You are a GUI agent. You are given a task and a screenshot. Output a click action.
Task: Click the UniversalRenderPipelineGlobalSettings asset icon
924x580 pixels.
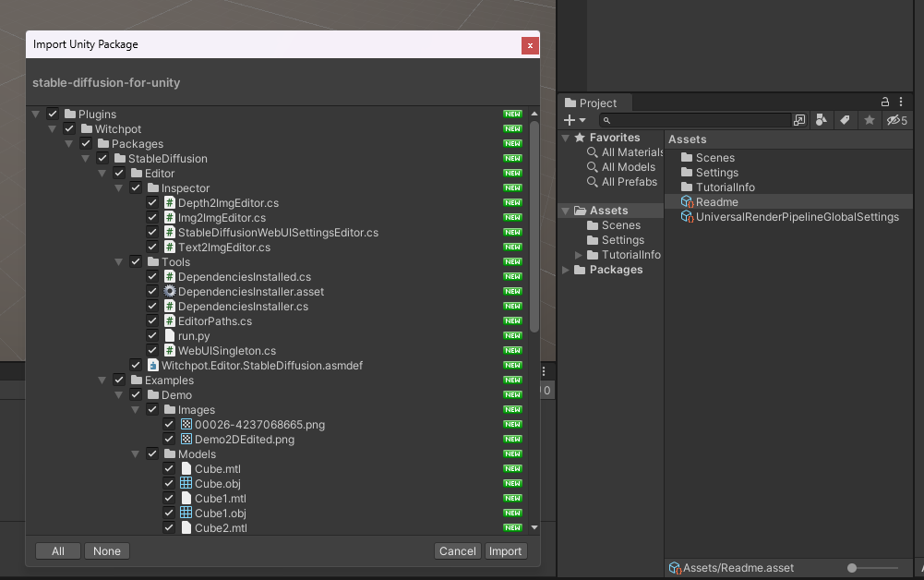[687, 217]
